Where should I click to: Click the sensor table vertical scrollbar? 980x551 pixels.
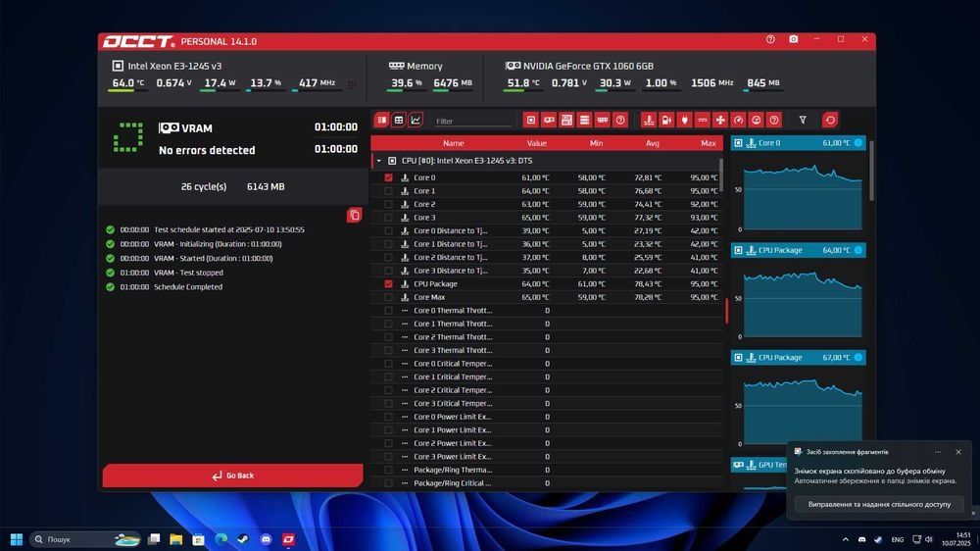point(722,175)
